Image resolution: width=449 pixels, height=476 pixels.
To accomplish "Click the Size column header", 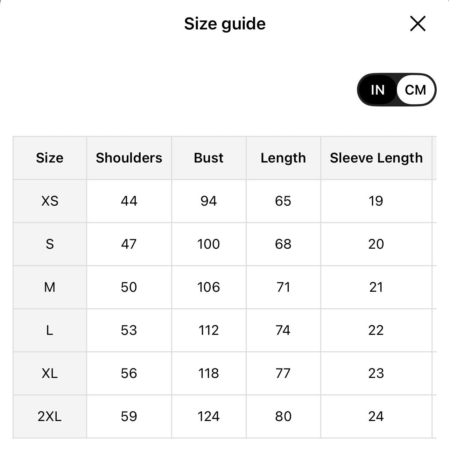I will click(50, 158).
